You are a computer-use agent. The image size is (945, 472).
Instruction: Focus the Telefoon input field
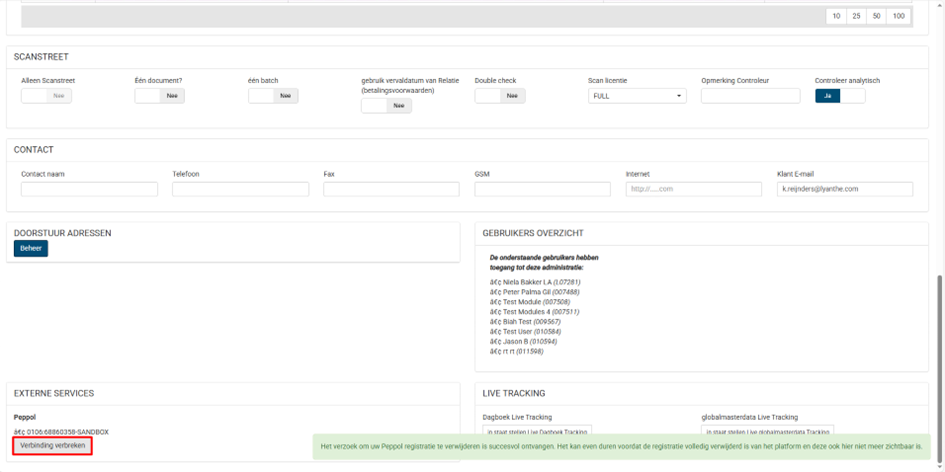240,189
